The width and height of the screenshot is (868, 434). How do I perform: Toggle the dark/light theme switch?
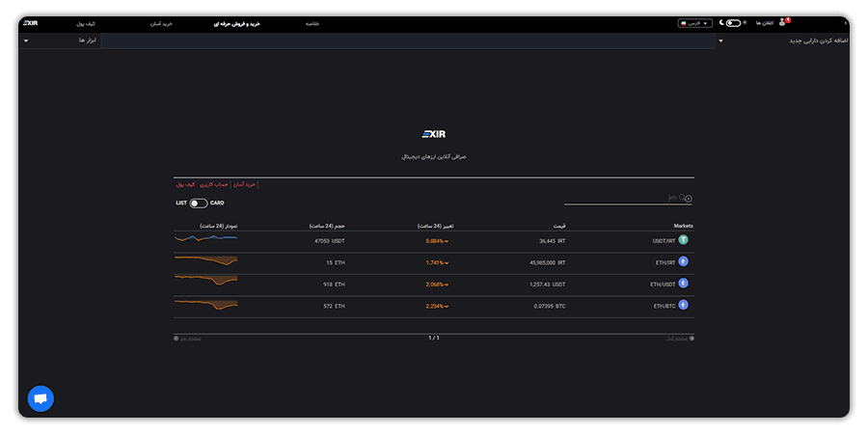[x=734, y=23]
